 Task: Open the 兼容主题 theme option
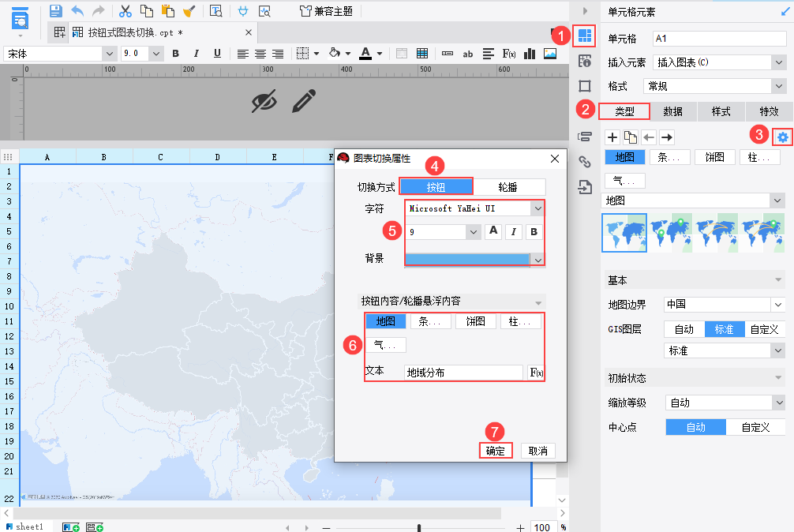[x=326, y=11]
